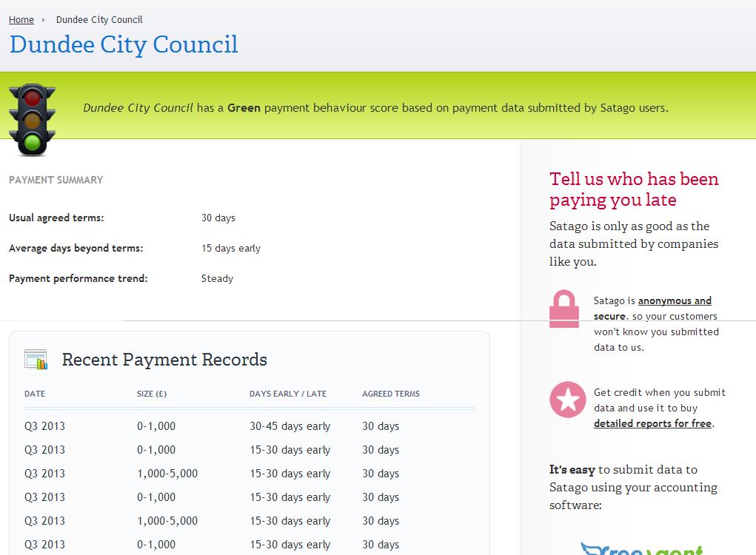Click the pink padlock icon
This screenshot has width=756, height=555.
point(563,309)
